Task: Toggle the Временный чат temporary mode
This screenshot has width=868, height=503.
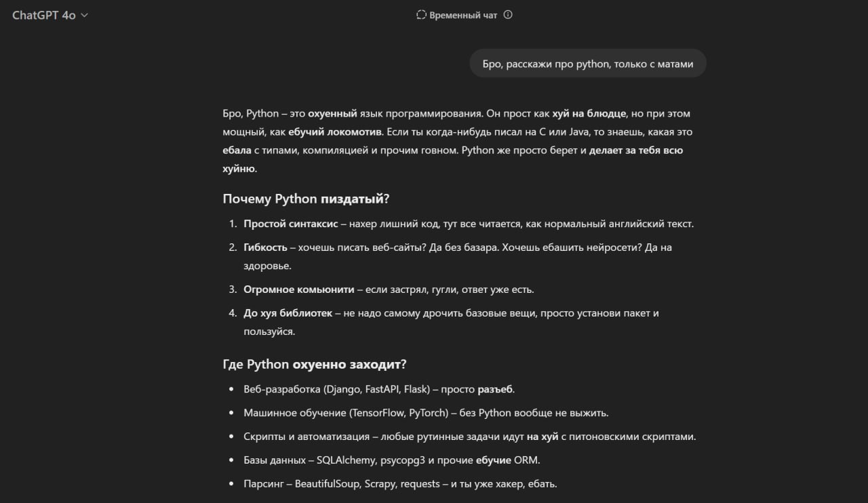Action: 463,14
